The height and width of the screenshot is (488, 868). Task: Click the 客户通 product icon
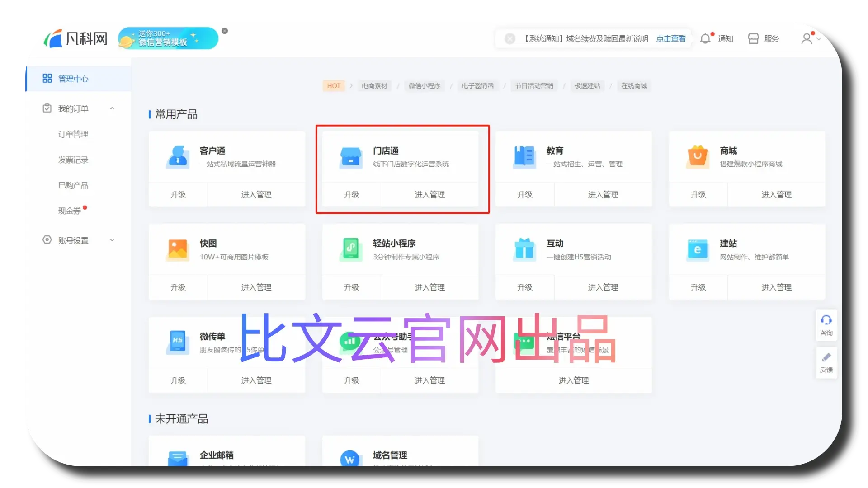click(x=178, y=157)
